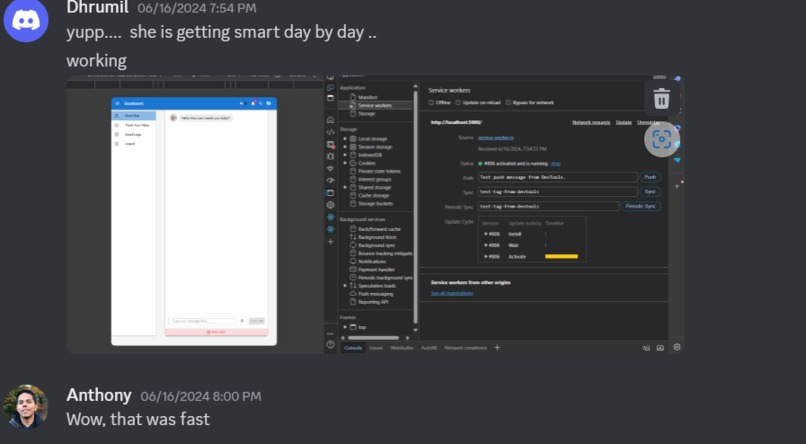
Task: Switch to the Console drawer tab
Action: pos(353,348)
